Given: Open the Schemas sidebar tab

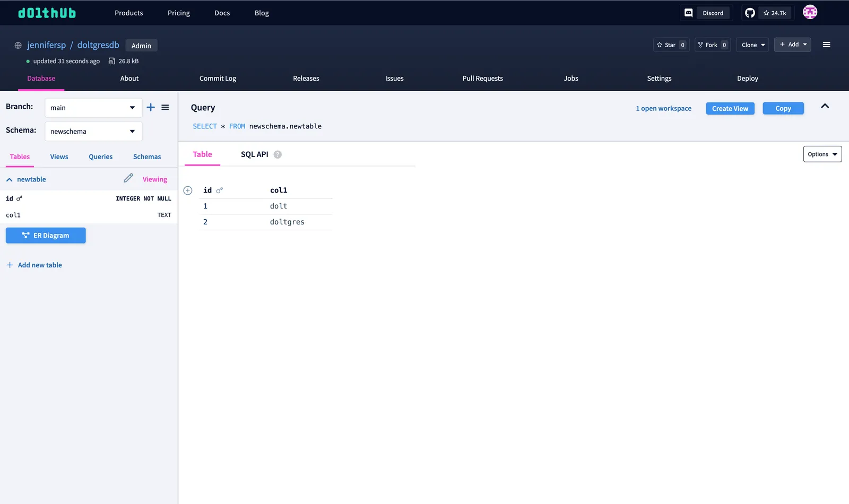Looking at the screenshot, I should (147, 157).
